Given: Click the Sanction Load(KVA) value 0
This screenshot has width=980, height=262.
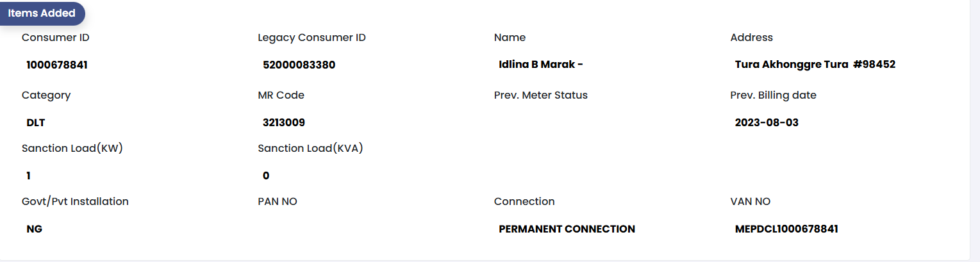Looking at the screenshot, I should [266, 176].
